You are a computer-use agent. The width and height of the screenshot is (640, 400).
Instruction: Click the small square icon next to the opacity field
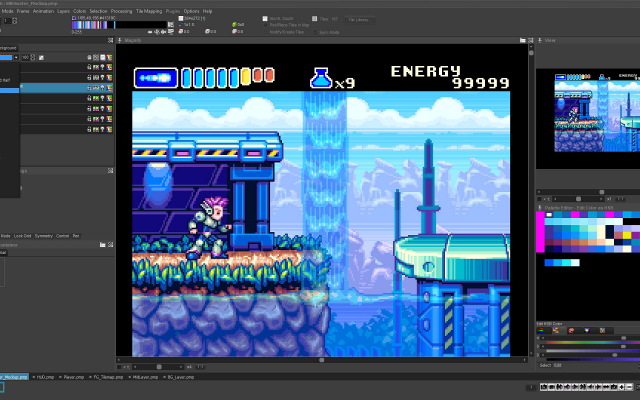click(x=41, y=58)
